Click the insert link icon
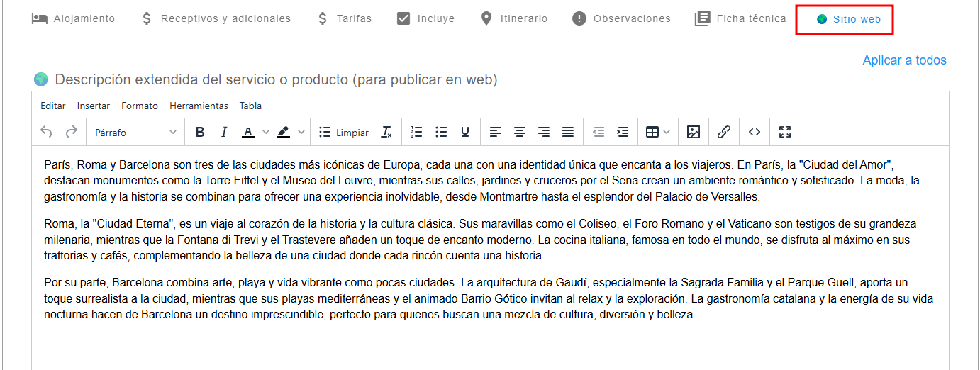 724,132
